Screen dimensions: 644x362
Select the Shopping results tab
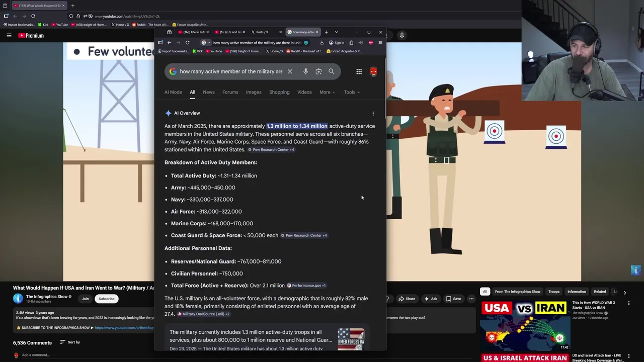click(x=279, y=92)
